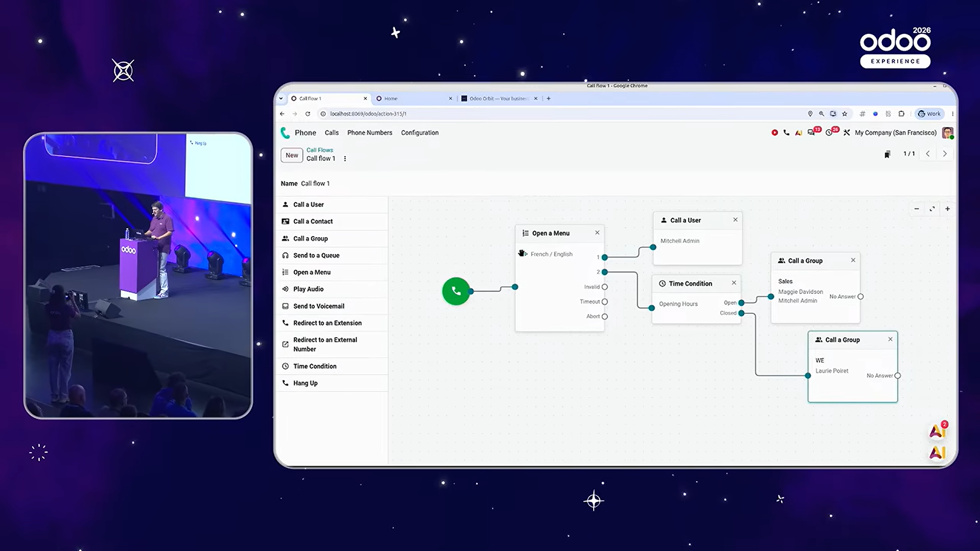Open the AI assistant icon with badge
Viewport: 980px width, 551px height.
click(x=938, y=431)
